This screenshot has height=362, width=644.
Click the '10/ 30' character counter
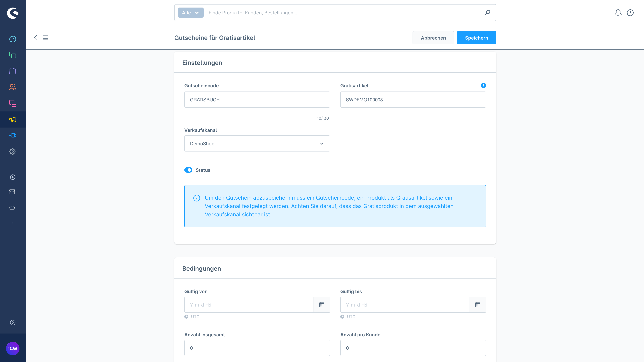(x=323, y=118)
